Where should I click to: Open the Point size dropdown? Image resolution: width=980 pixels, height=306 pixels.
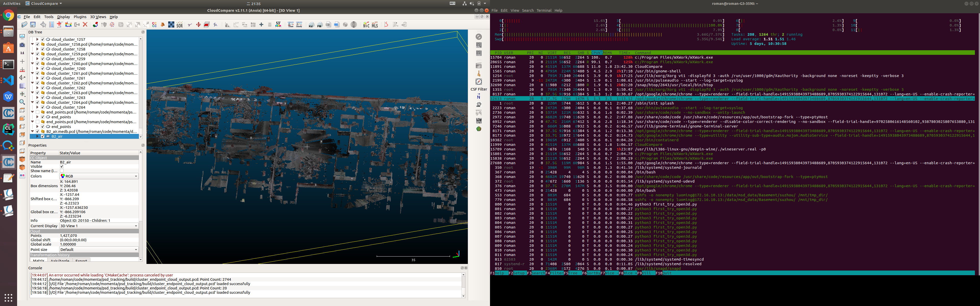99,249
